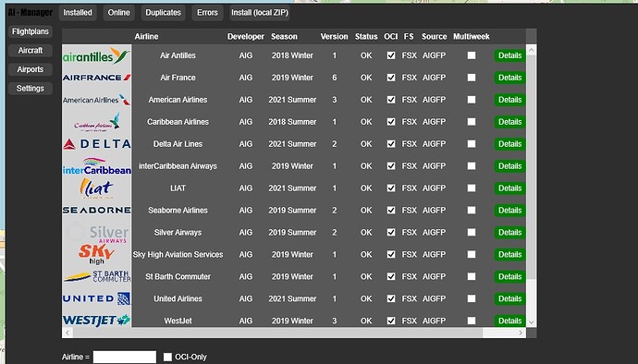This screenshot has height=364, width=638.
Task: Open Details for Caribbean Airlines
Action: pos(509,122)
